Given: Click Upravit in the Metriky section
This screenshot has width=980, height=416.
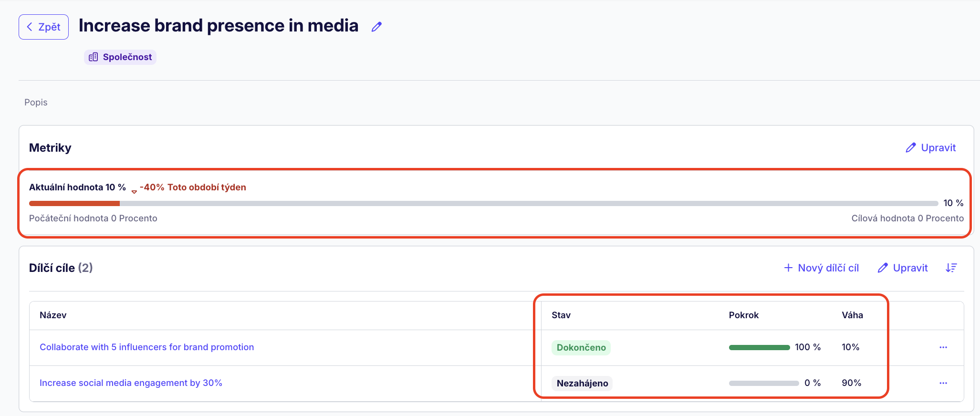Looking at the screenshot, I should [x=931, y=147].
